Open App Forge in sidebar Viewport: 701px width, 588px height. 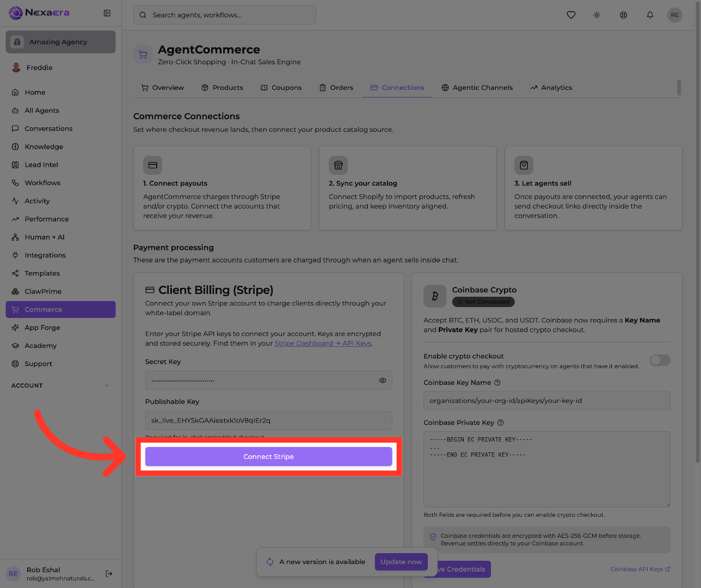point(60,328)
